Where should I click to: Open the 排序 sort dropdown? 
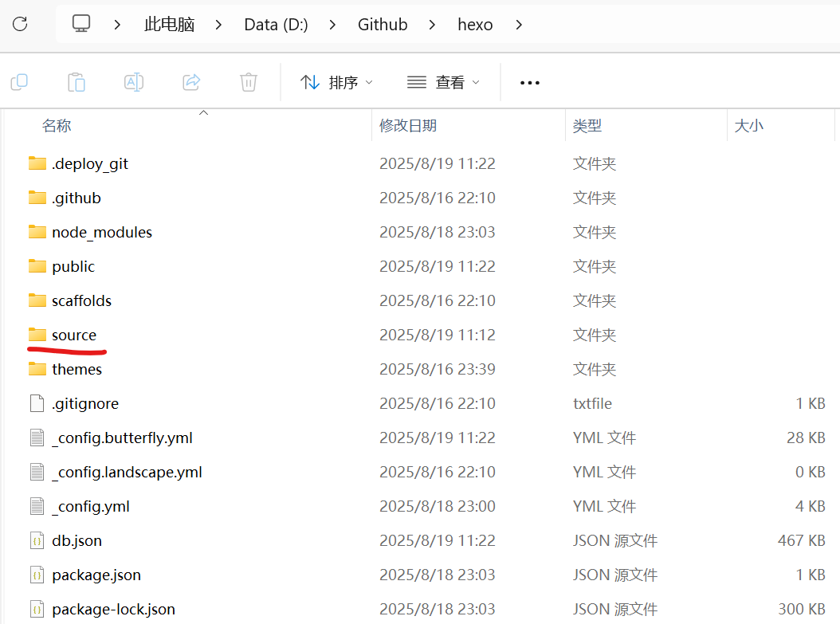point(336,82)
